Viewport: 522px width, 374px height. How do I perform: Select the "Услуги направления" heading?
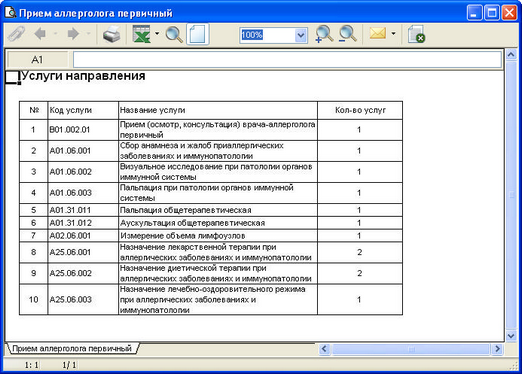83,76
